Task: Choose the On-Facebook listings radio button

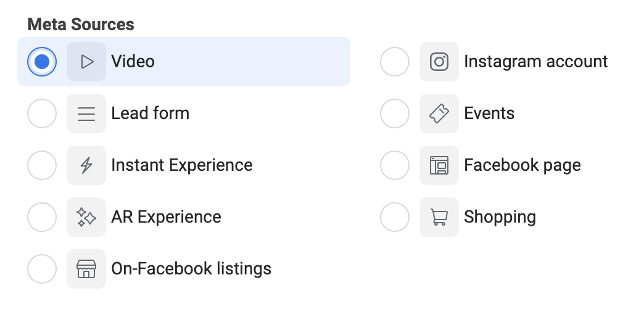Action: click(42, 268)
